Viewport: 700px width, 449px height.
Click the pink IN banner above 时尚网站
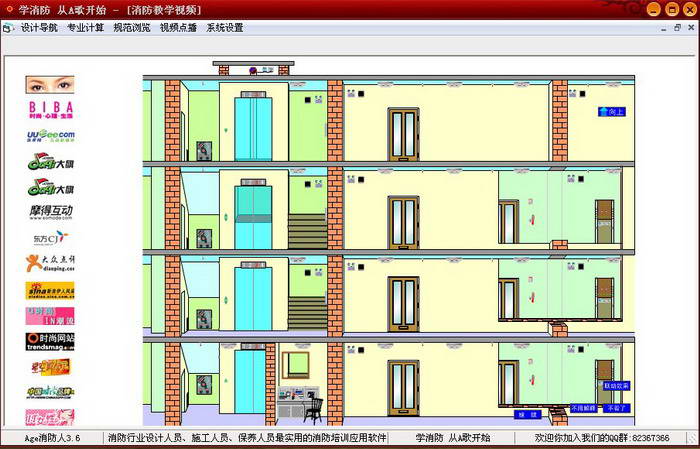click(x=50, y=316)
